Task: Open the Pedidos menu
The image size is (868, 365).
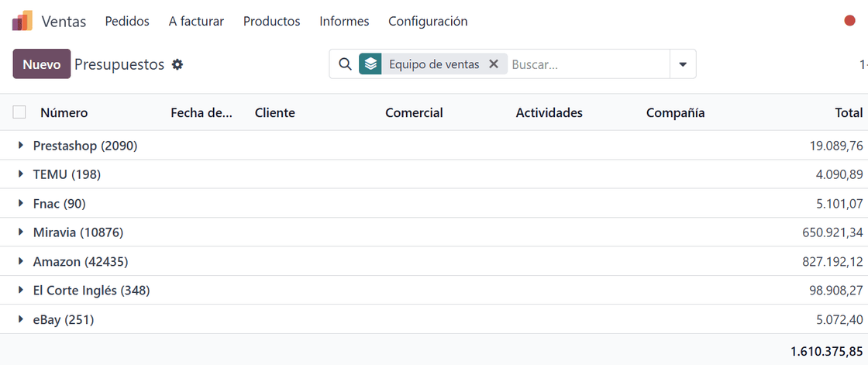Action: 127,22
